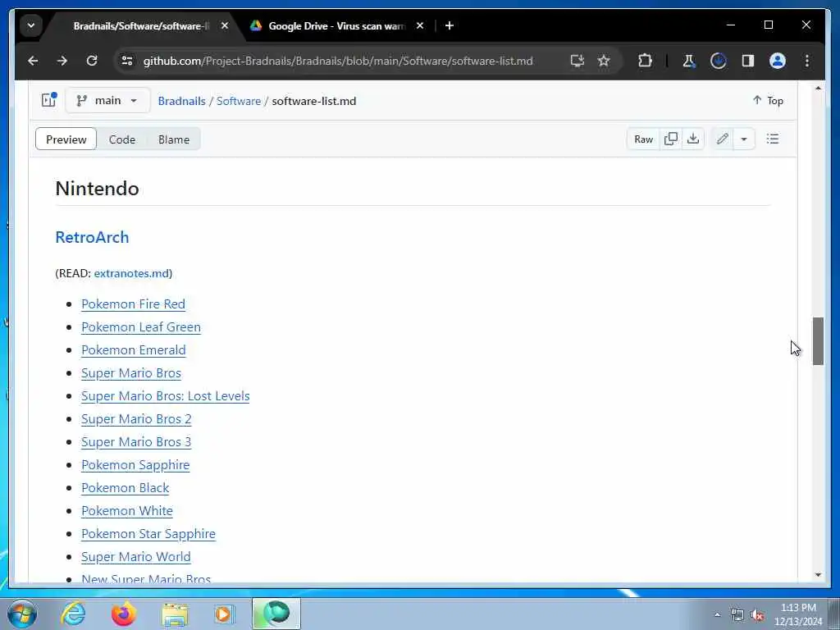840x630 pixels.
Task: Open the network tray icon
Action: coord(737,615)
